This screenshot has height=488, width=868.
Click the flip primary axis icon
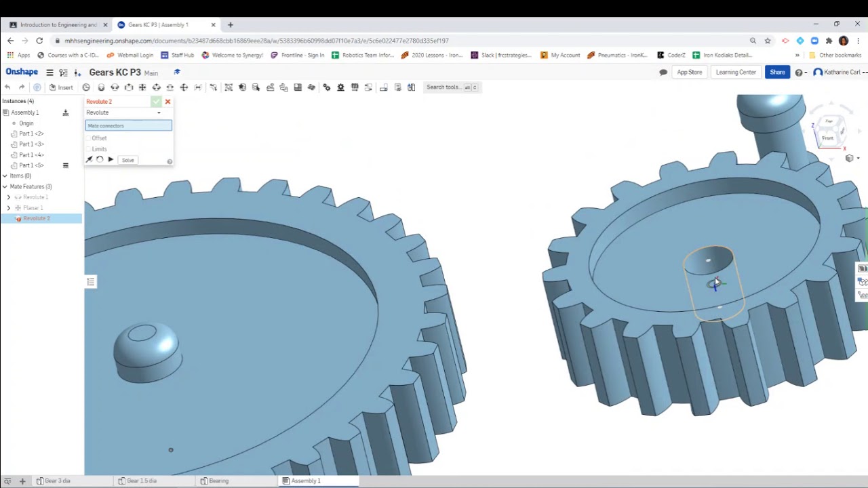tap(89, 160)
